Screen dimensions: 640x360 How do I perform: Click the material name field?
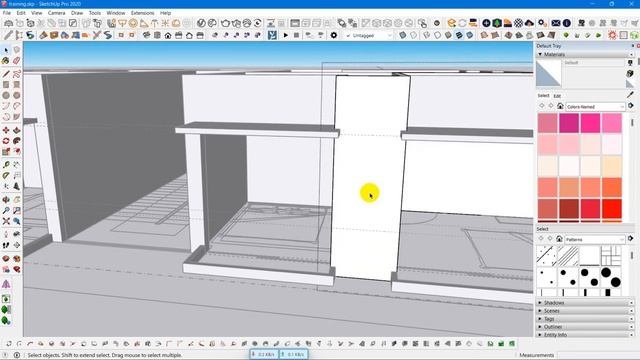[594, 62]
